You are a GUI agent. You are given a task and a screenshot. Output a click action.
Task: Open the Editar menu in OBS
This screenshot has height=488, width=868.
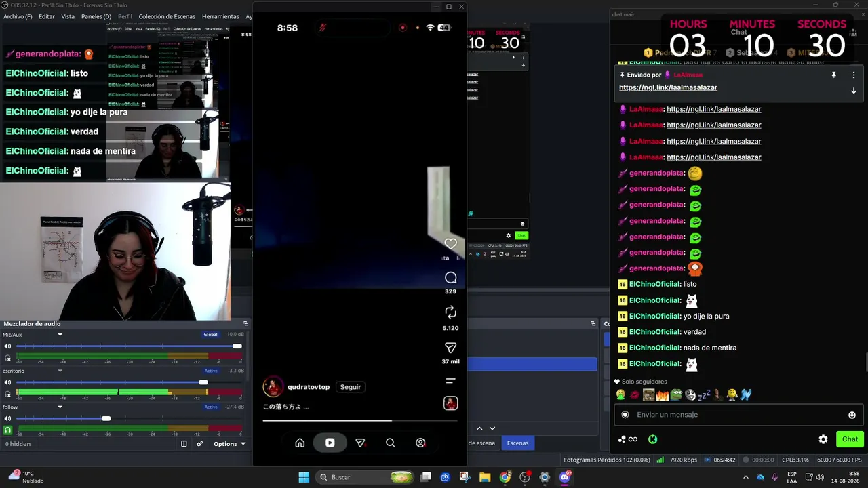click(47, 16)
